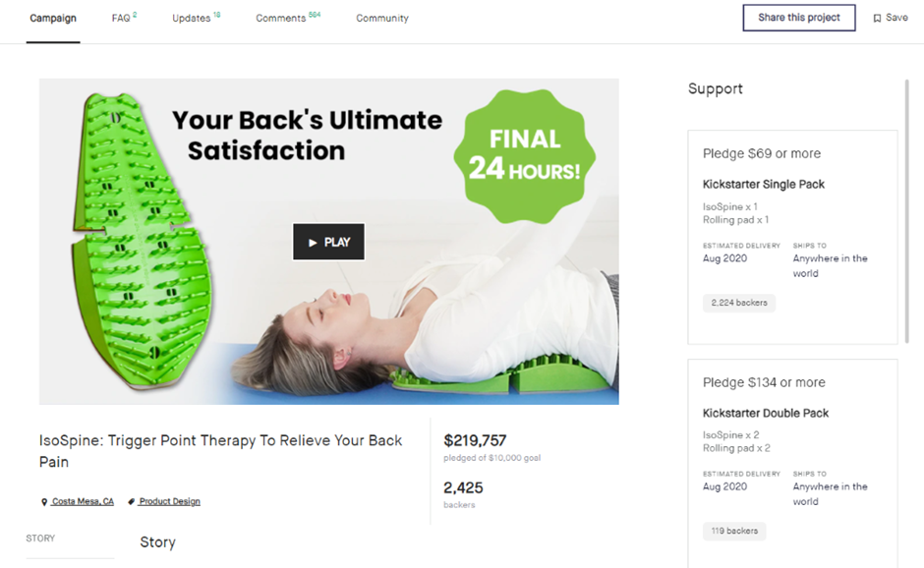Viewport: 924px width, 568px height.
Task: Click the STORY sidebar navigation item
Action: 40,538
